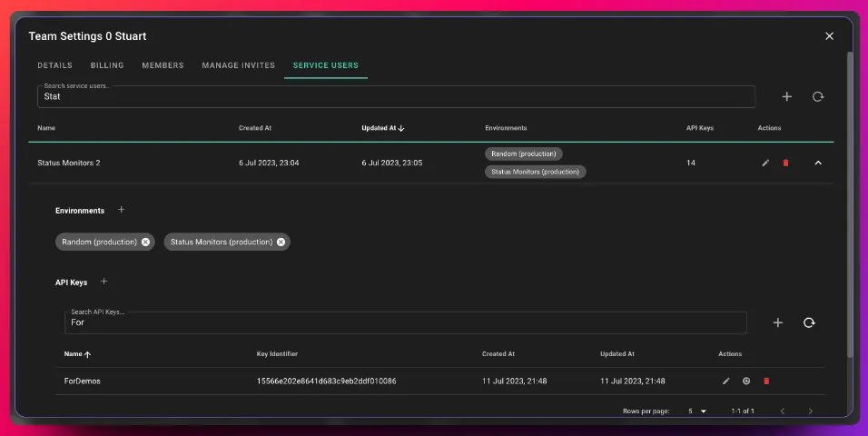Click the plus beside API Keys heading
Image resolution: width=868 pixels, height=436 pixels.
click(104, 282)
